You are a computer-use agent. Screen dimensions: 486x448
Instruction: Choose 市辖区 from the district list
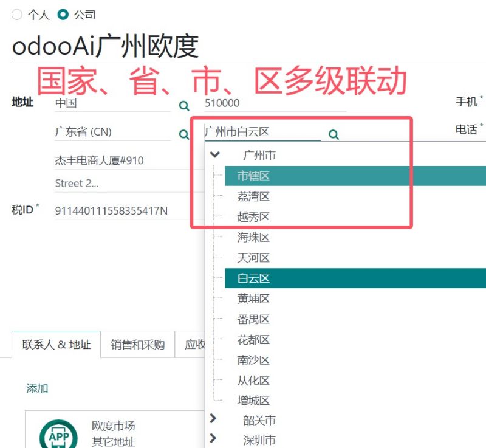355,176
